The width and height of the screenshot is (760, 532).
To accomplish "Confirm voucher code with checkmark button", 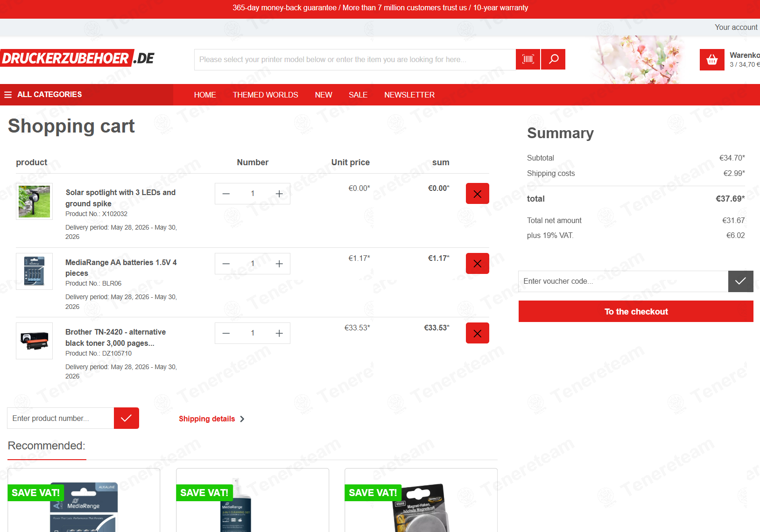I will (741, 281).
